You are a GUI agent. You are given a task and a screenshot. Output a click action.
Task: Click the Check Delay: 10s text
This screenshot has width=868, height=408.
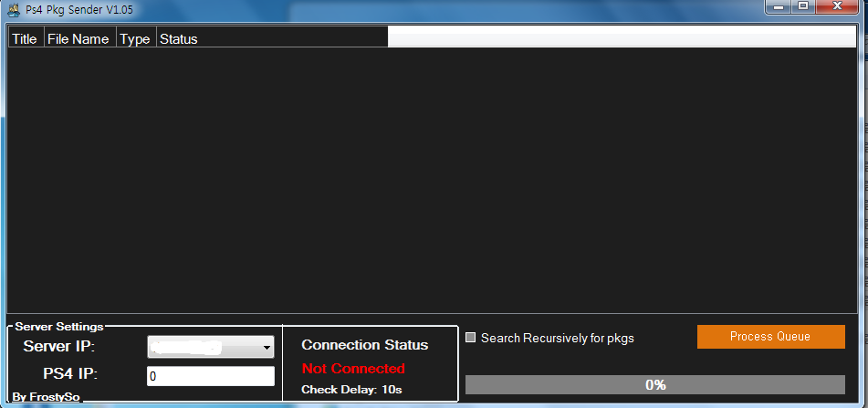pyautogui.click(x=351, y=390)
